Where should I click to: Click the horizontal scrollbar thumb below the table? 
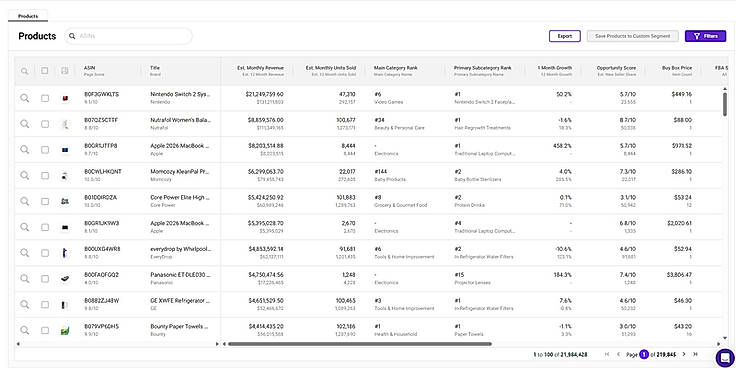pyautogui.click(x=360, y=344)
